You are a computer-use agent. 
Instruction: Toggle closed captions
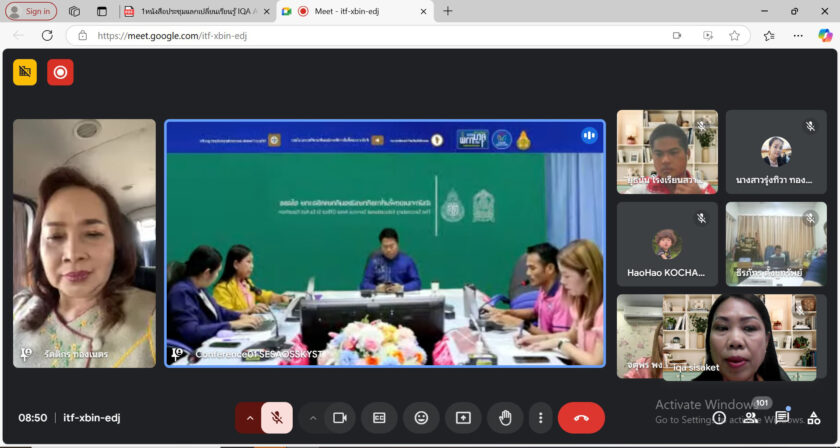(x=379, y=418)
